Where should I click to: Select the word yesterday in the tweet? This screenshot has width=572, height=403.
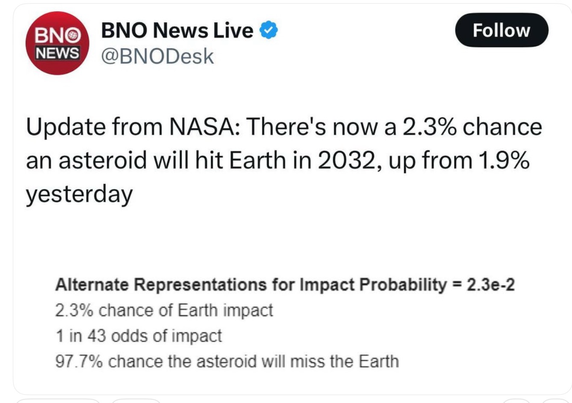pyautogui.click(x=79, y=194)
